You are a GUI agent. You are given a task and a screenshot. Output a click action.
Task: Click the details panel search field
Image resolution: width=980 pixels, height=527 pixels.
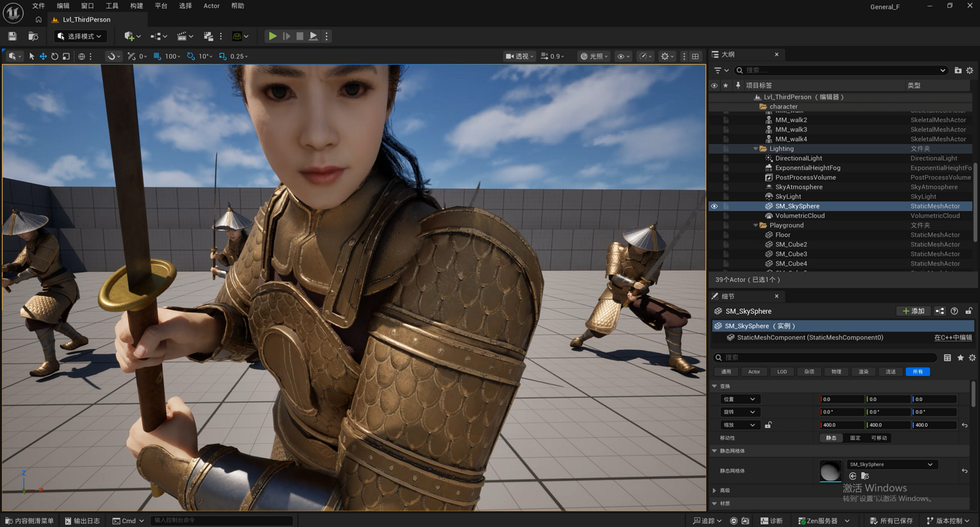[826, 358]
